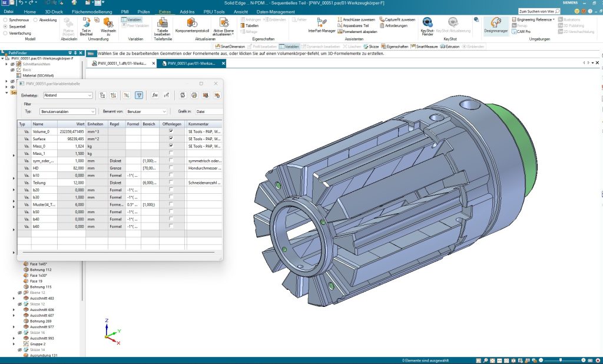603x364 pixels.
Task: Uncheck Offenlegen for Volume_0
Action: (171, 131)
